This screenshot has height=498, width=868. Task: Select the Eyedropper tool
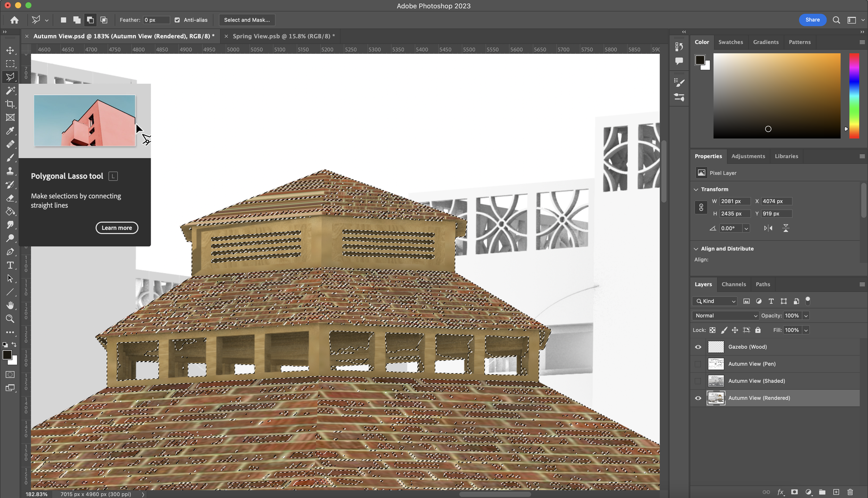[10, 131]
